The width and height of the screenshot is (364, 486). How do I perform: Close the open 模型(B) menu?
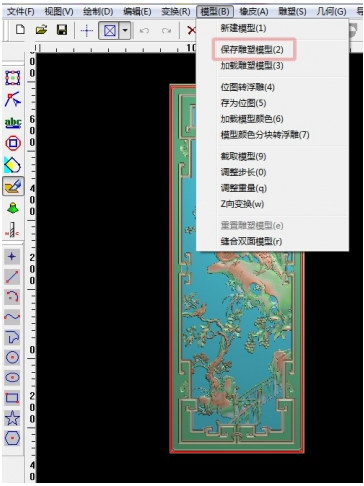pyautogui.click(x=215, y=12)
